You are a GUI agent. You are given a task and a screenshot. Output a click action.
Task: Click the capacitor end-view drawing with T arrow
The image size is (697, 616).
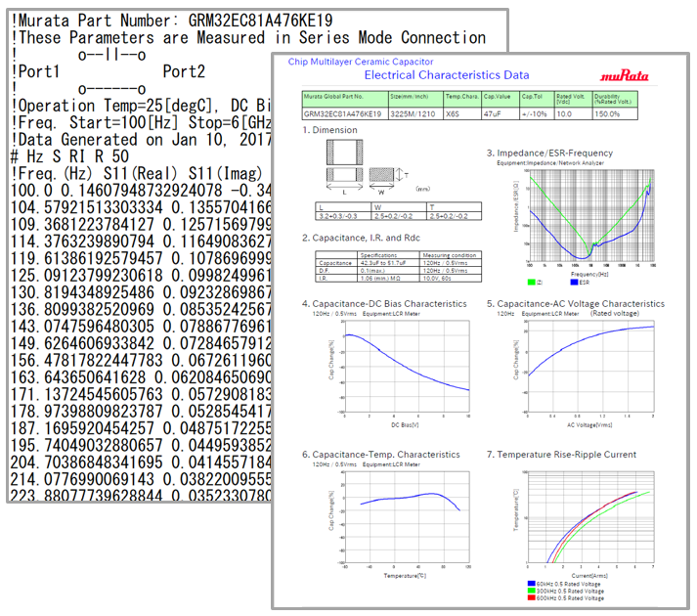380,173
